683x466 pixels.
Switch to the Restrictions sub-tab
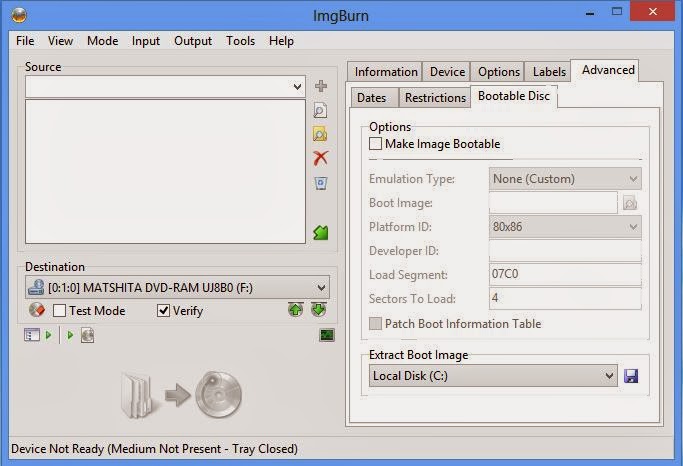point(435,98)
